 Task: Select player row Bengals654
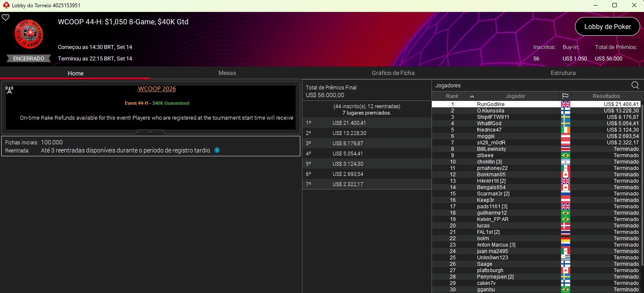[536, 187]
